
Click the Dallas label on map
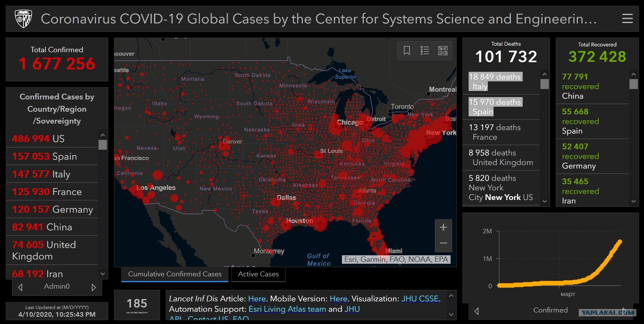pyautogui.click(x=286, y=198)
